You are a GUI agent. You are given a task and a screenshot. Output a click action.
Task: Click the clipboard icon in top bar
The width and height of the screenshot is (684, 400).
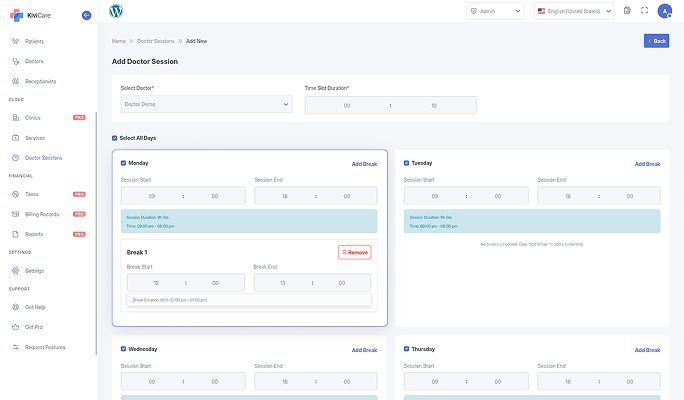click(627, 10)
